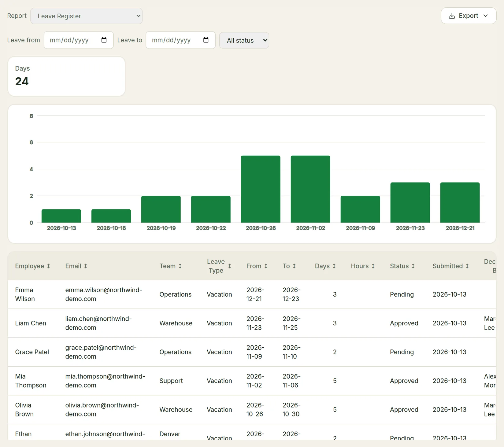The width and height of the screenshot is (504, 447).
Task: Sort table by Leave Type column
Action: (x=219, y=266)
